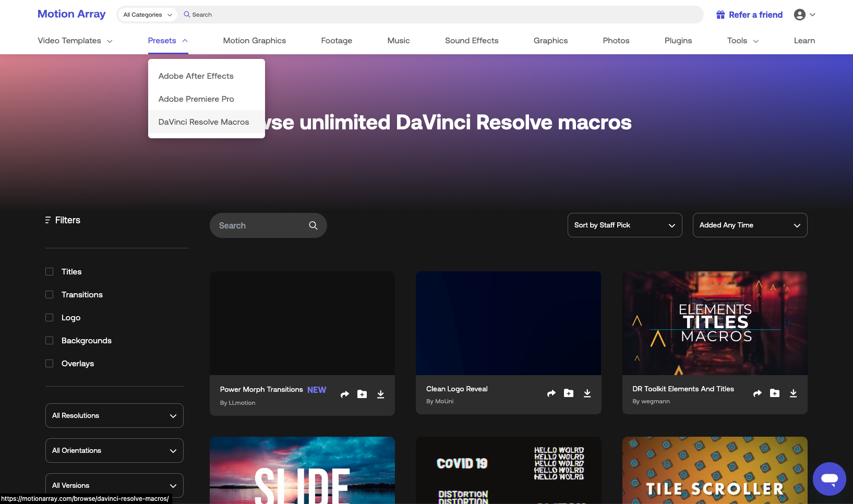853x504 pixels.
Task: Open the Music category
Action: pos(399,41)
